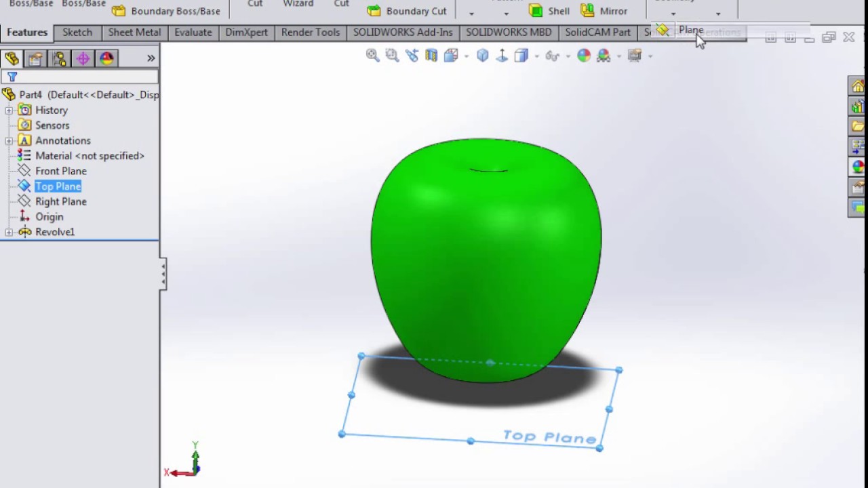This screenshot has width=868, height=488.
Task: Open Display Style dropdown arrow
Action: pyautogui.click(x=536, y=56)
